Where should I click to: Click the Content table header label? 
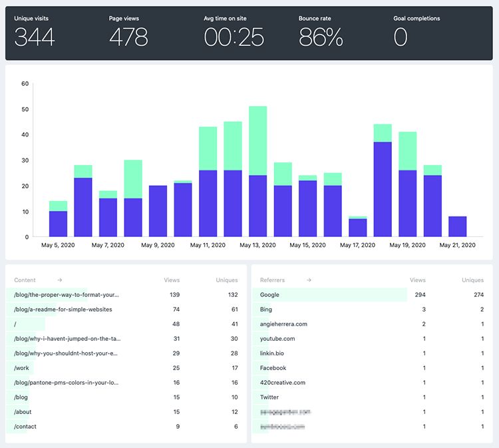[x=25, y=280]
